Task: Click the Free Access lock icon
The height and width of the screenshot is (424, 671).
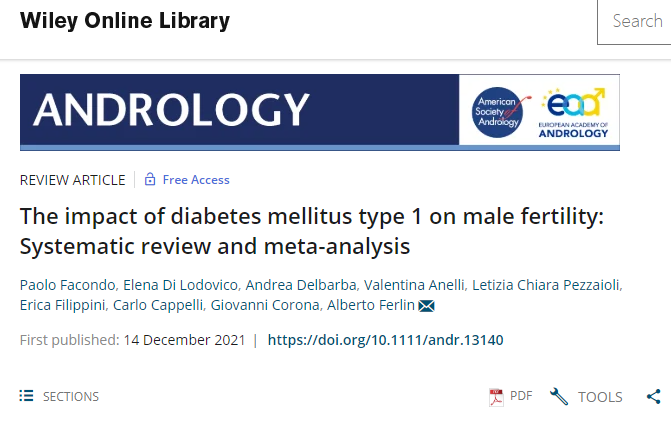Action: (150, 179)
